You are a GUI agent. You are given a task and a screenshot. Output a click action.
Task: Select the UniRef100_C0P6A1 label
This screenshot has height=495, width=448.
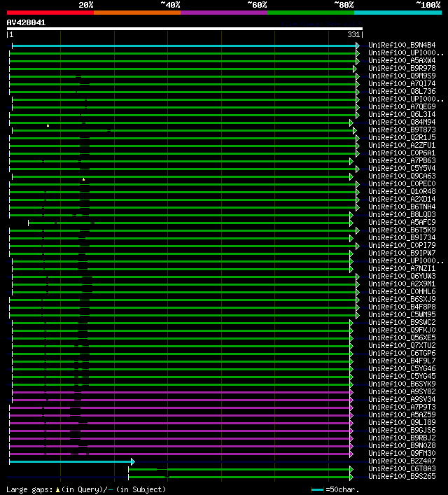(x=402, y=153)
